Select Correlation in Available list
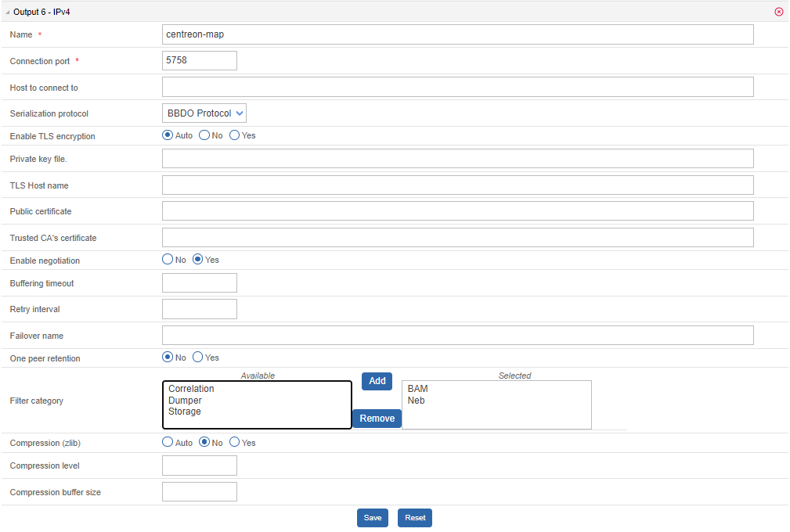 point(191,389)
